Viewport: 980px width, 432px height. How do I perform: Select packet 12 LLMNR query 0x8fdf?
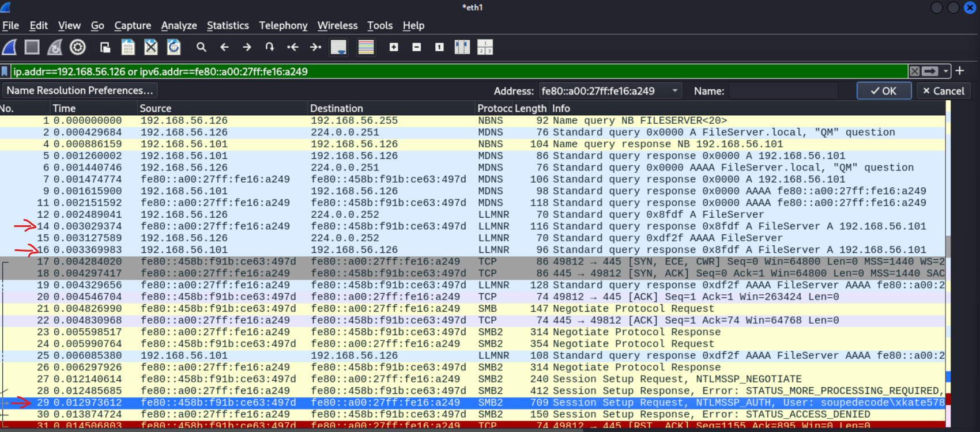click(473, 214)
